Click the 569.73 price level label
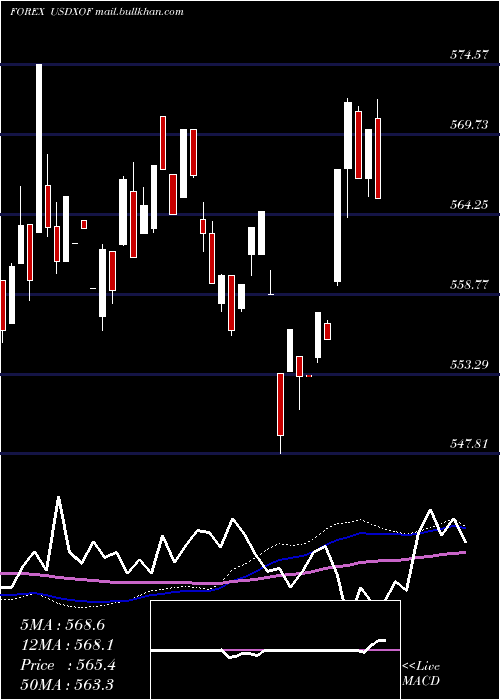This screenshot has height=700, width=500. pos(469,125)
